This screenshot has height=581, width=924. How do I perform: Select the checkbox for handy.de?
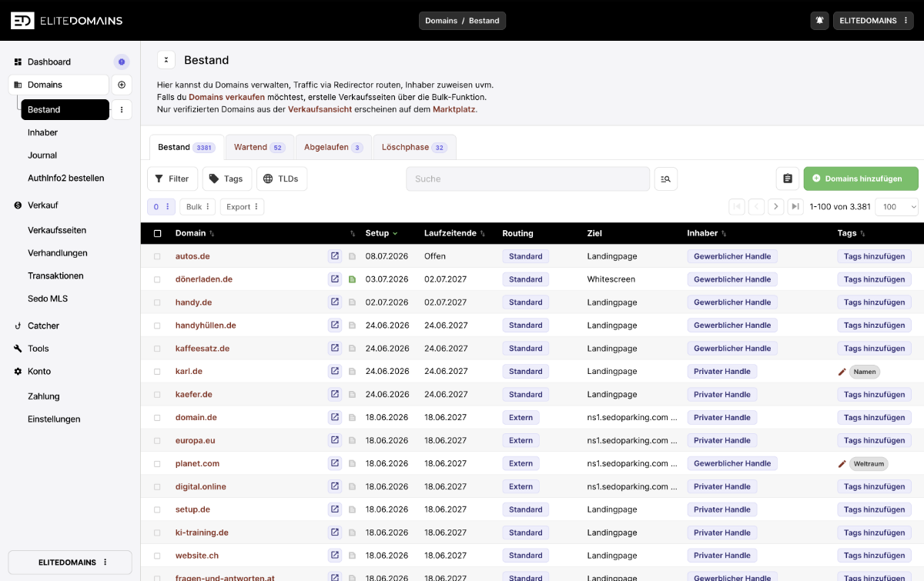[x=158, y=302]
